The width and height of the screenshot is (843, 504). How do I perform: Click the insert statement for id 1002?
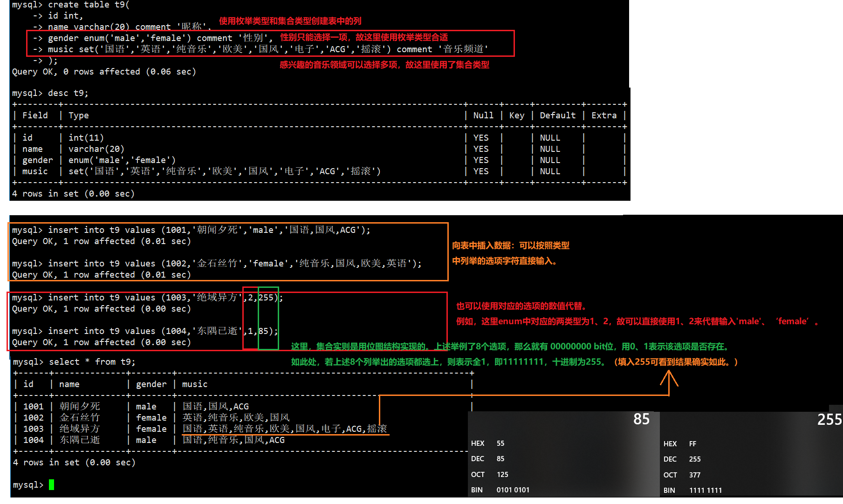[x=217, y=264]
